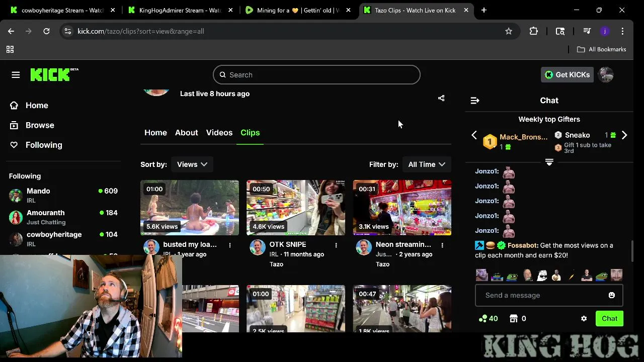This screenshot has height=362, width=644.
Task: Click the channel share icon
Action: point(441,98)
